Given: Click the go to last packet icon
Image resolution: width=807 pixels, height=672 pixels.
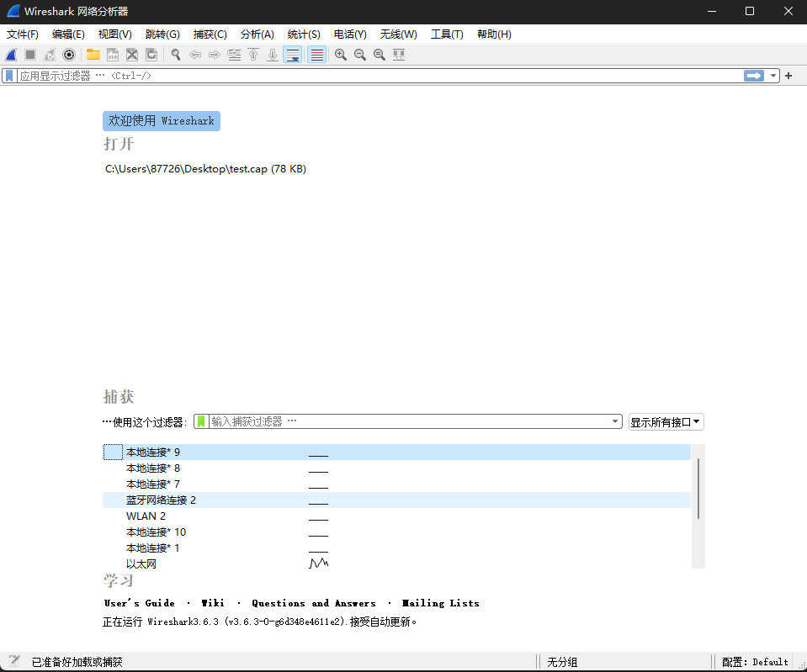Looking at the screenshot, I should (x=273, y=55).
